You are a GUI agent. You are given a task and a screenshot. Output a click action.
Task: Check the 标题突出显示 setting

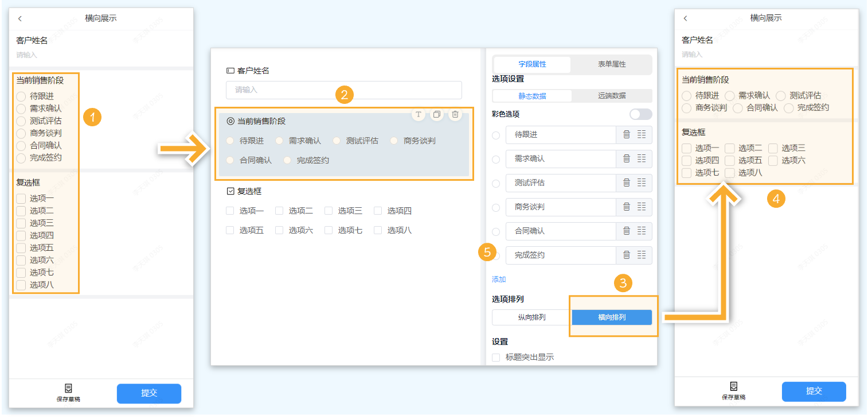pos(495,356)
